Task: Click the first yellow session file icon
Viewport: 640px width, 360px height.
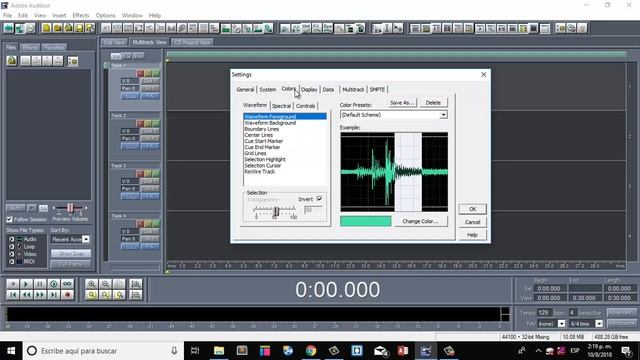Action: (46, 28)
